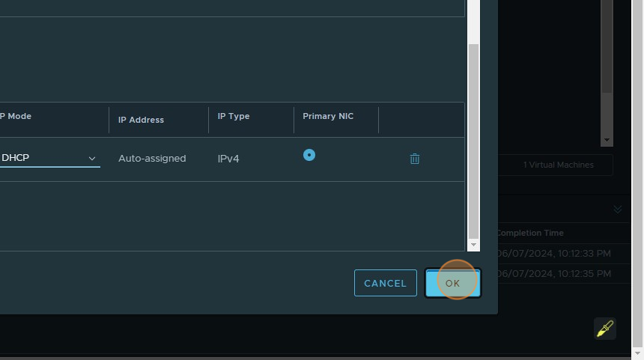Click the 10:12:33 PM completion time
This screenshot has height=360, width=644.
553,253
